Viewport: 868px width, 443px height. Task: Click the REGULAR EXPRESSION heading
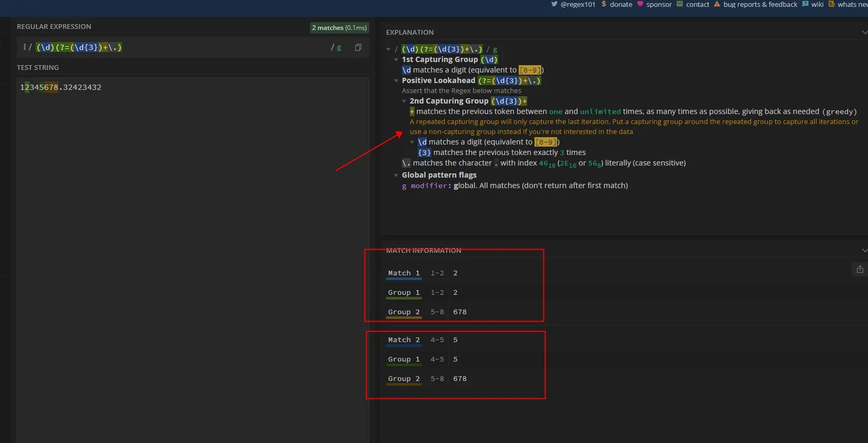(x=54, y=26)
